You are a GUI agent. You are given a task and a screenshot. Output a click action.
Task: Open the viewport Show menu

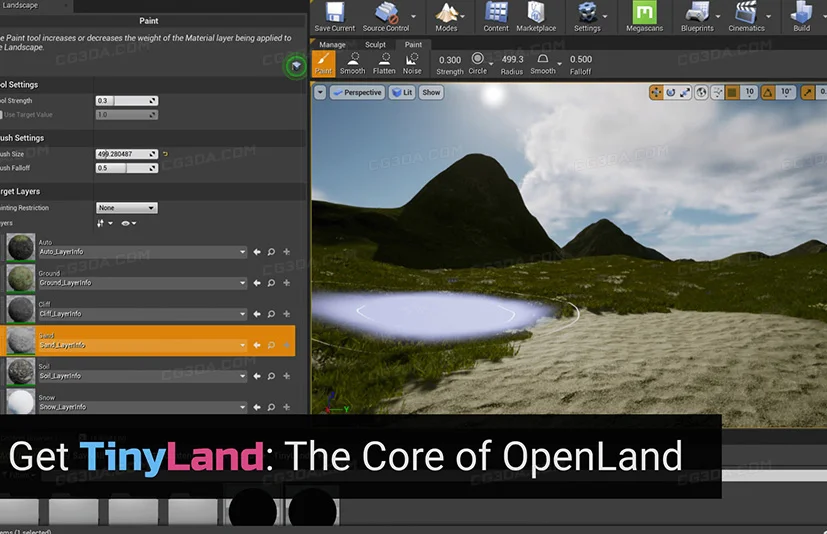(431, 92)
